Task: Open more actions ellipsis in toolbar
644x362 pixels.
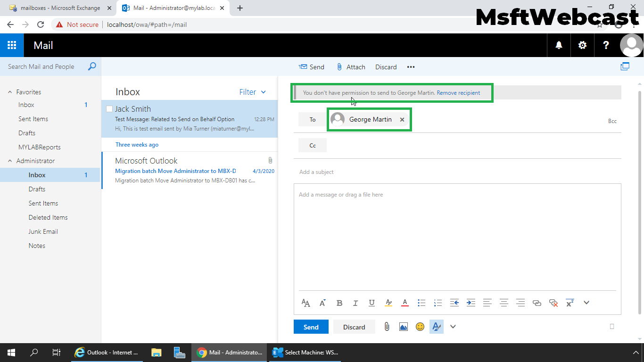Action: pyautogui.click(x=411, y=67)
